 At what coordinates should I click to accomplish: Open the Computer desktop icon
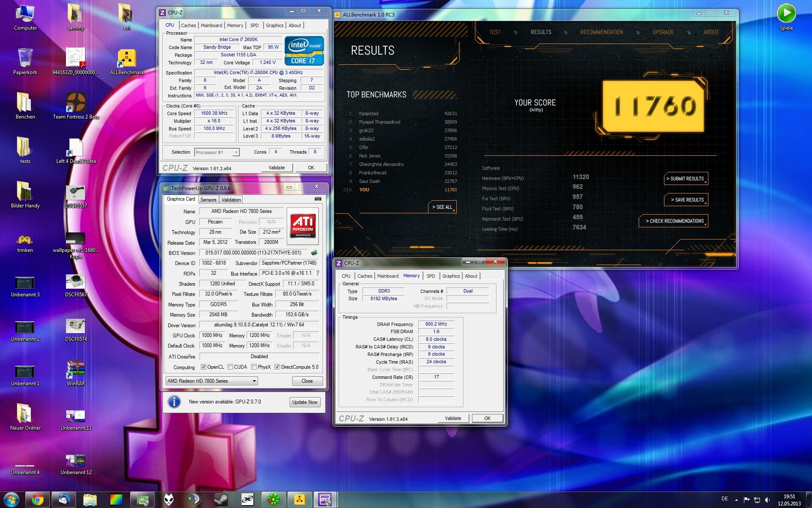pyautogui.click(x=25, y=17)
